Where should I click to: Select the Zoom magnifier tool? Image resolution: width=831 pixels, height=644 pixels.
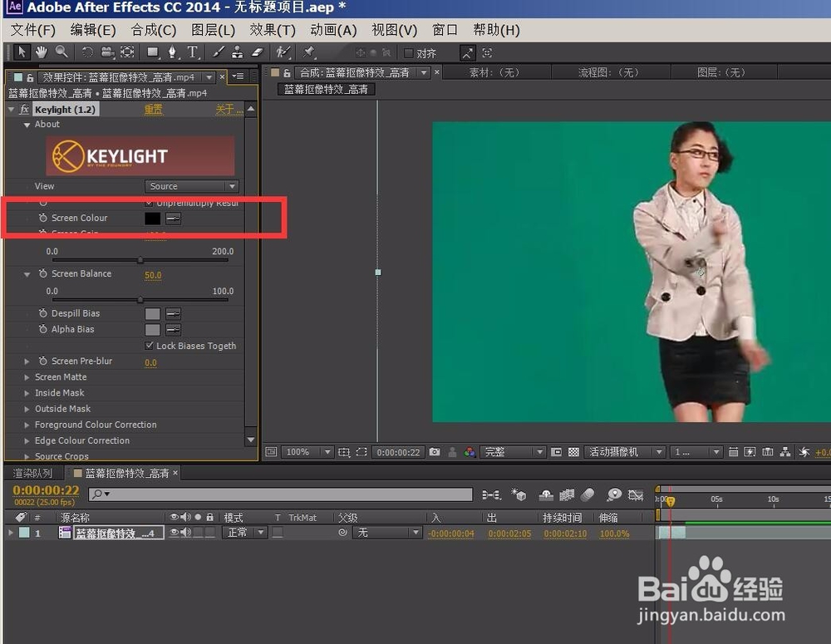pos(61,52)
